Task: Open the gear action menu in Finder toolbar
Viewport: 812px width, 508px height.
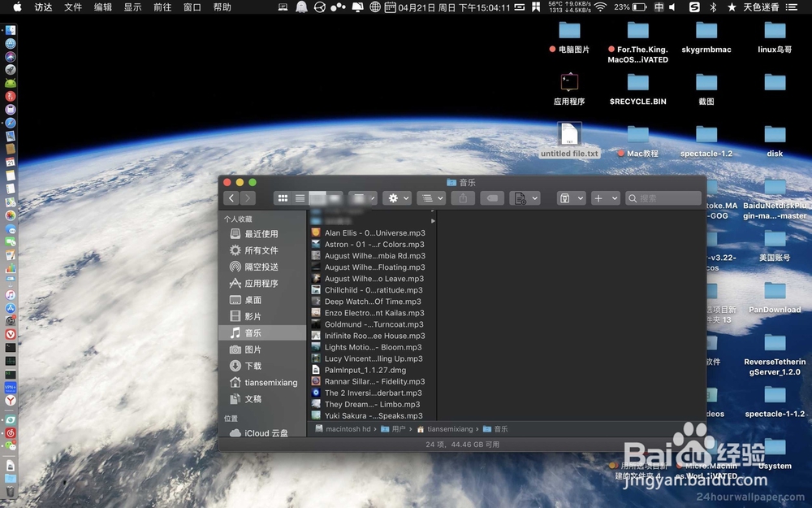Action: [x=397, y=198]
